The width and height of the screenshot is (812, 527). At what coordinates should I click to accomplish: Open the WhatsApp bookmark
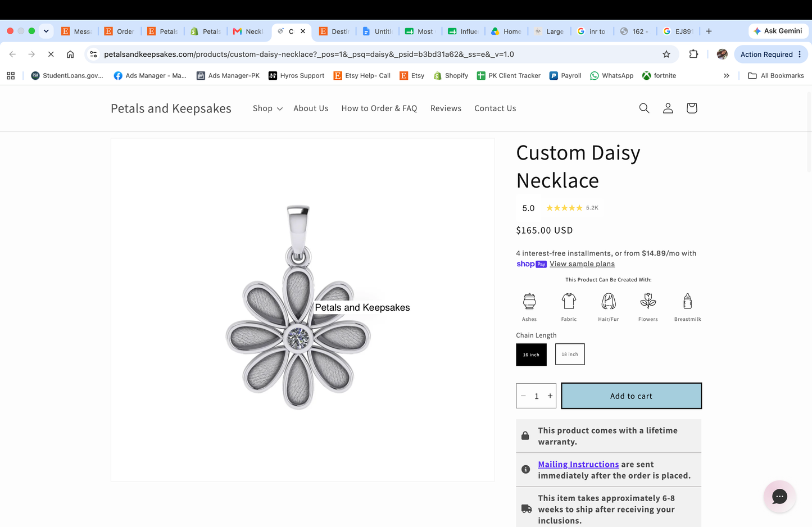[611, 75]
